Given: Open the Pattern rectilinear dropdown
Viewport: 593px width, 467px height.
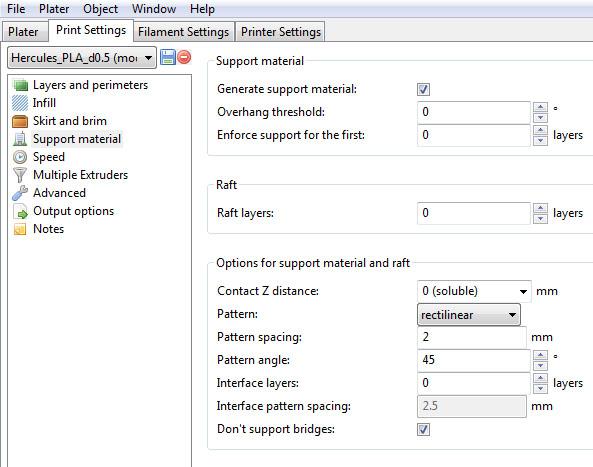Looking at the screenshot, I should (469, 315).
